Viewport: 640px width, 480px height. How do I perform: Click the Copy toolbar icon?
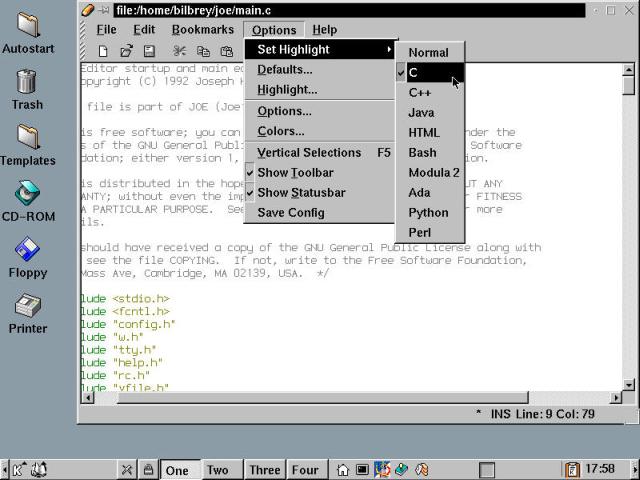[203, 51]
